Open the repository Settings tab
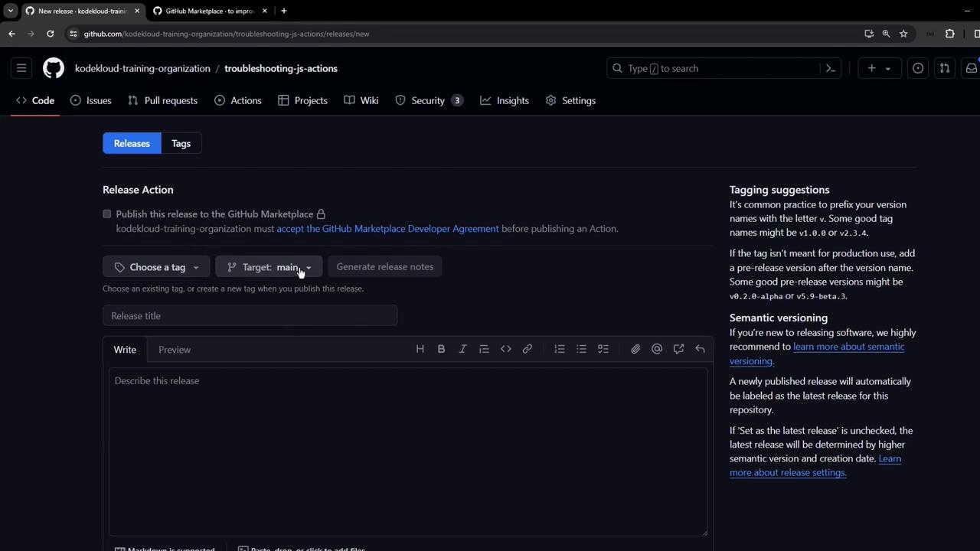Viewport: 980px width, 551px height. point(570,100)
